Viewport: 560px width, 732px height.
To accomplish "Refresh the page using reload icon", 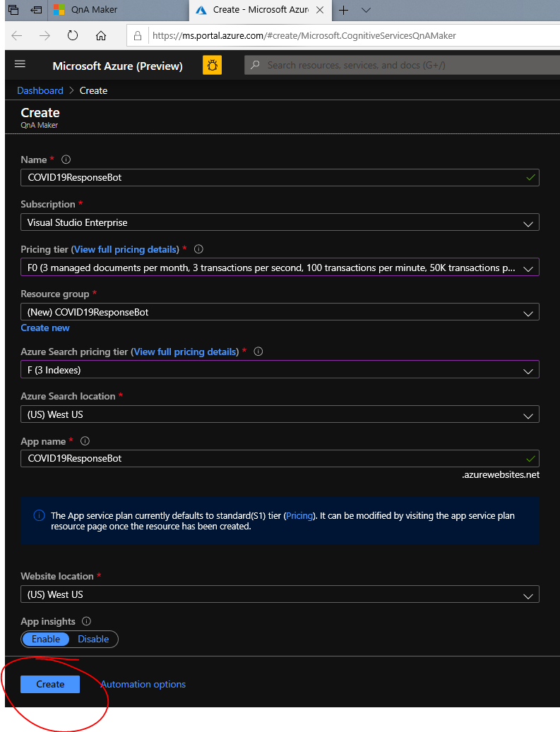I will (x=73, y=35).
